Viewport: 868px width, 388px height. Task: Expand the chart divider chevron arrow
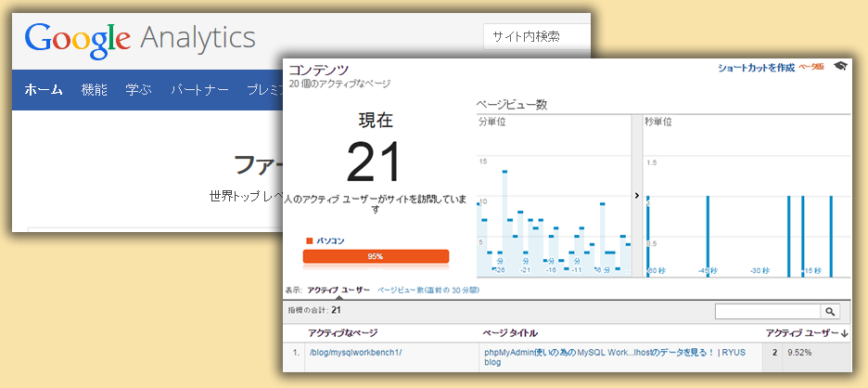[x=636, y=195]
